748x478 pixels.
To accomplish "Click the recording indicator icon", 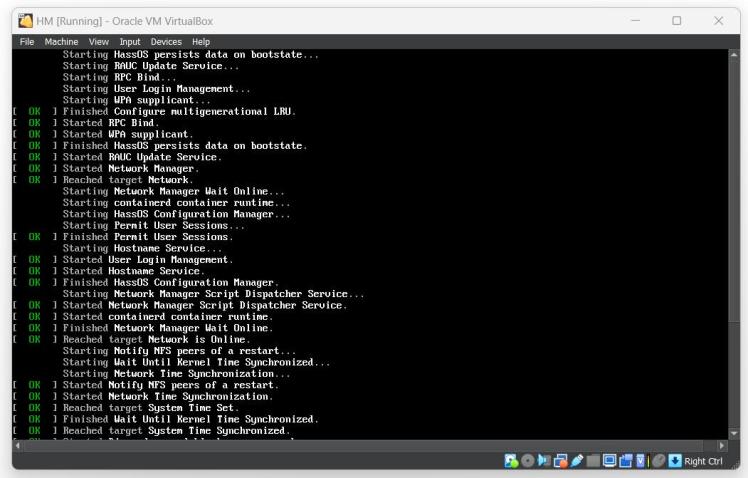I will click(625, 461).
